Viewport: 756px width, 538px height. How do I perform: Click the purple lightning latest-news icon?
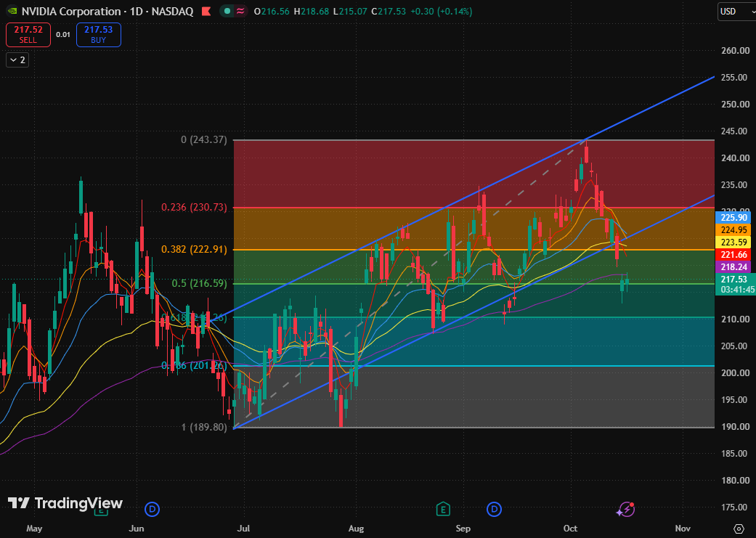coord(625,509)
